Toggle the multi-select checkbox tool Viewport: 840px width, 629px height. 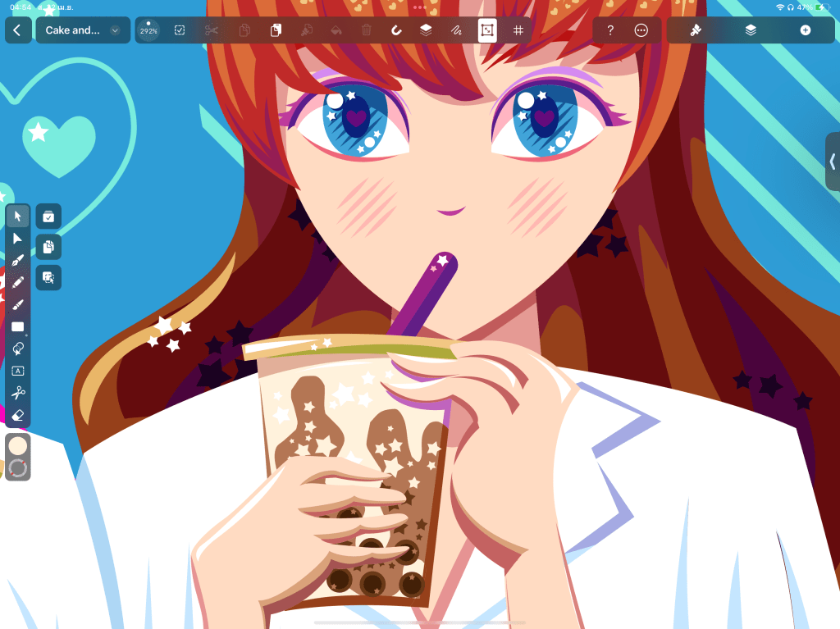coord(180,30)
